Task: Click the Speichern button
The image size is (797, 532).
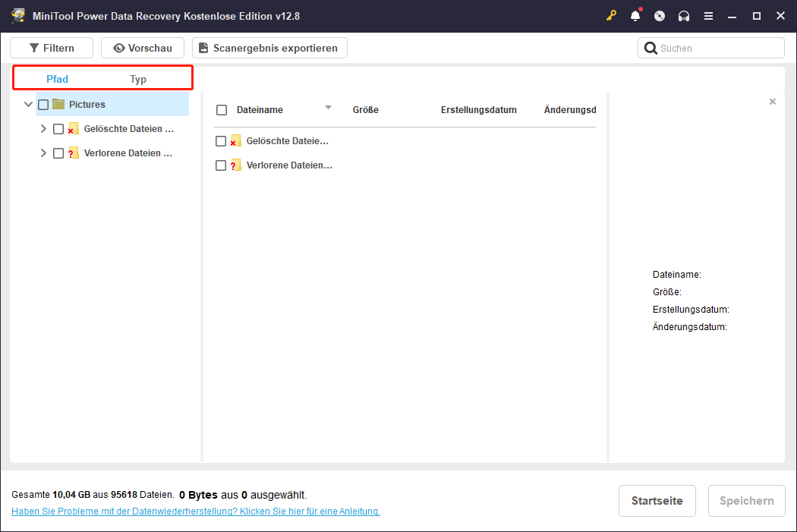Action: [x=747, y=501]
